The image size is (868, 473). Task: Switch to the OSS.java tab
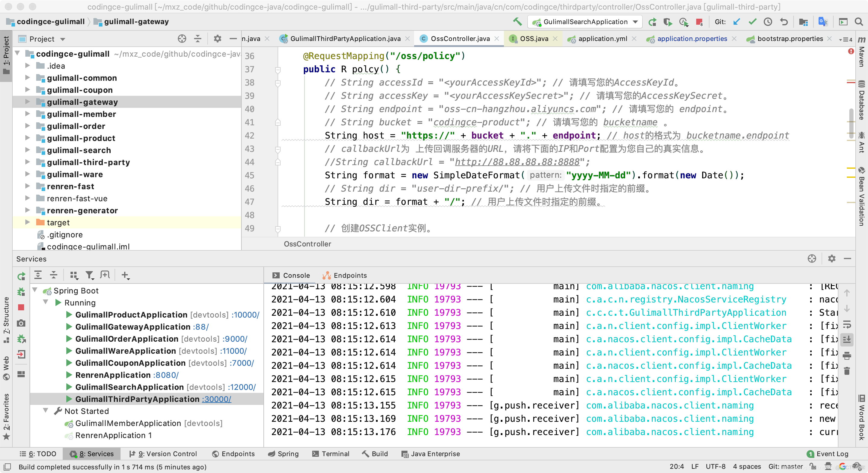(x=534, y=39)
